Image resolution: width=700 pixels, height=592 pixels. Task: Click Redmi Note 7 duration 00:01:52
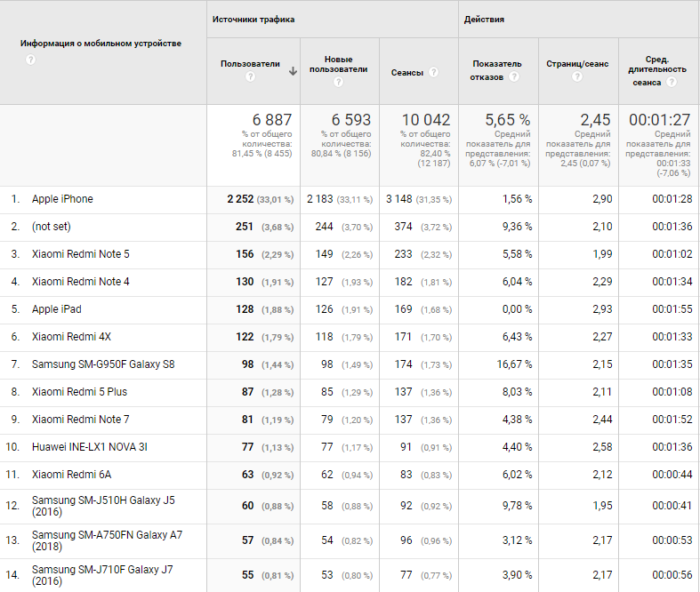[x=672, y=420]
